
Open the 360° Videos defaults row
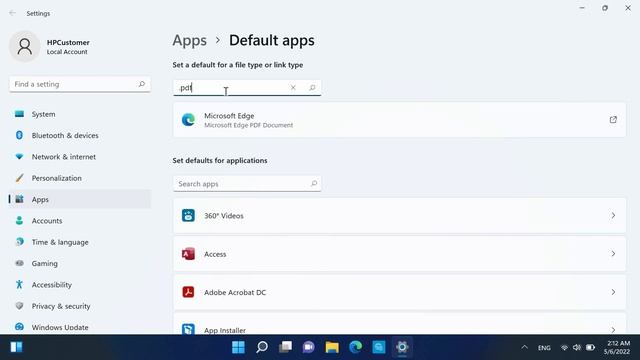tap(399, 216)
